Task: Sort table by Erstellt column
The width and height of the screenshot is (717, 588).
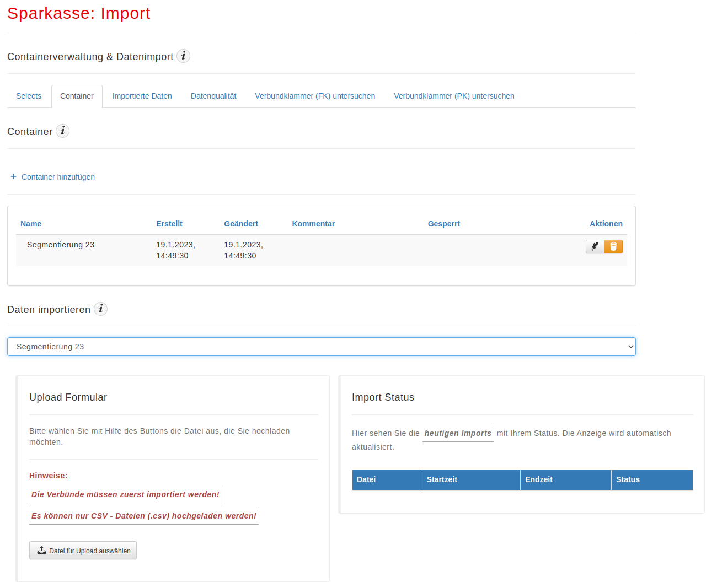Action: (x=169, y=224)
